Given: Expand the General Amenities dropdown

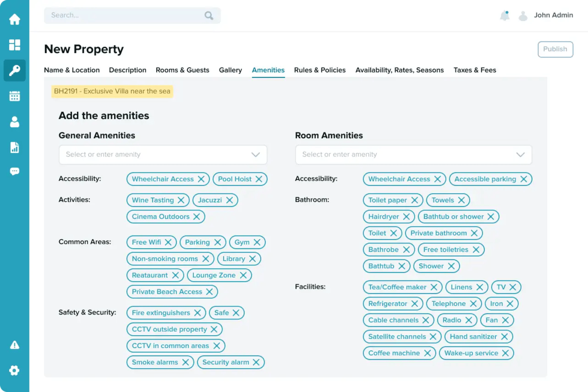Looking at the screenshot, I should (255, 155).
